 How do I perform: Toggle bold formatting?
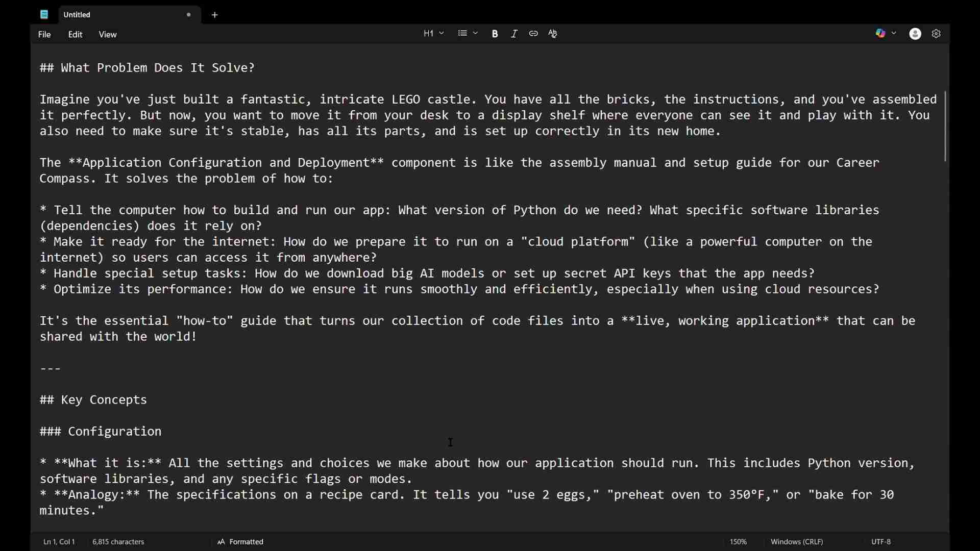pos(495,34)
